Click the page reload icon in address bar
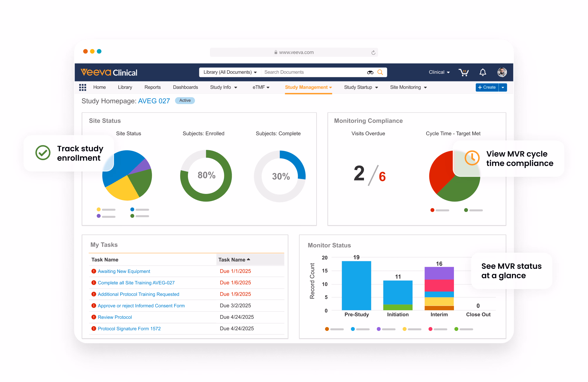The height and width of the screenshot is (382, 588). (x=374, y=52)
